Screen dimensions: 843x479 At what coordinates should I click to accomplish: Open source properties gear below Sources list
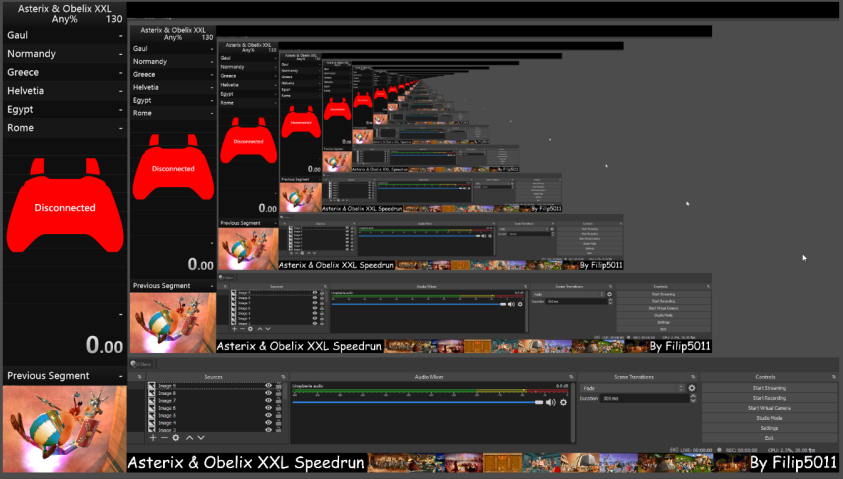coord(176,438)
